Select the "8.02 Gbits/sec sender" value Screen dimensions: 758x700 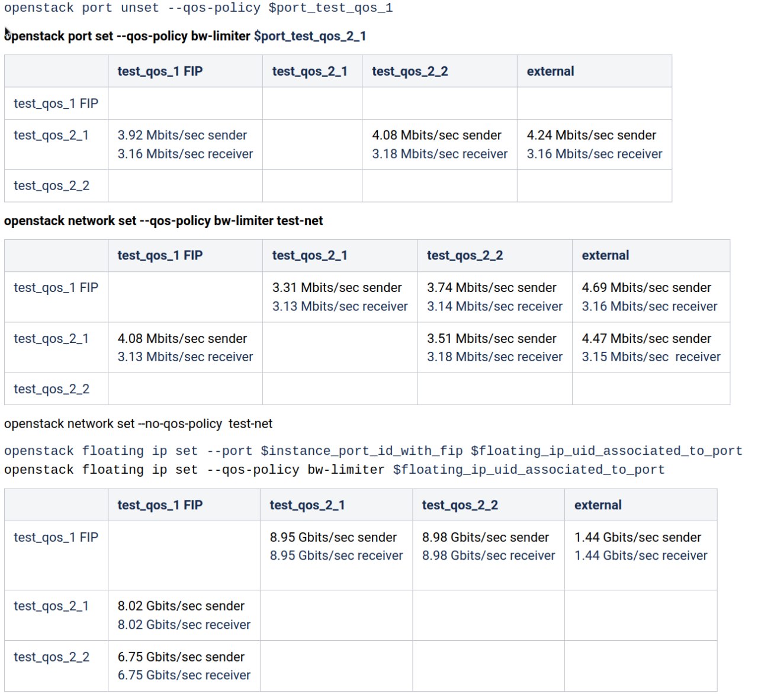coord(181,606)
